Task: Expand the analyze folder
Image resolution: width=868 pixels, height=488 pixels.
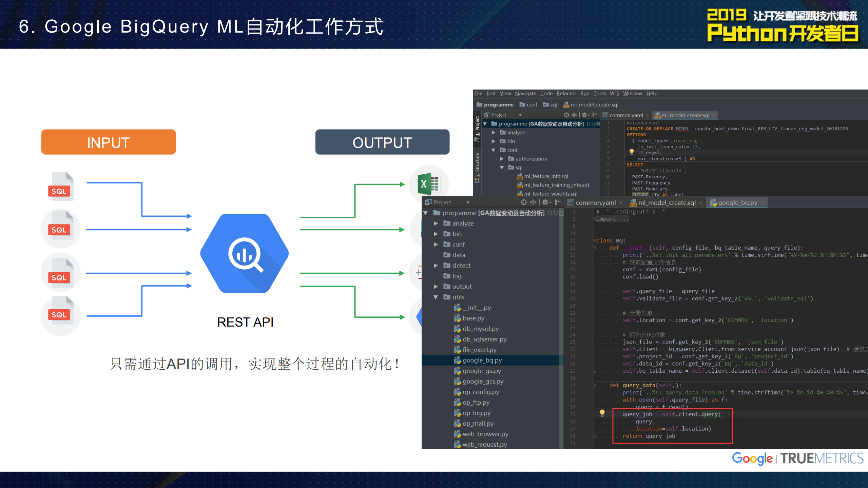Action: [436, 223]
